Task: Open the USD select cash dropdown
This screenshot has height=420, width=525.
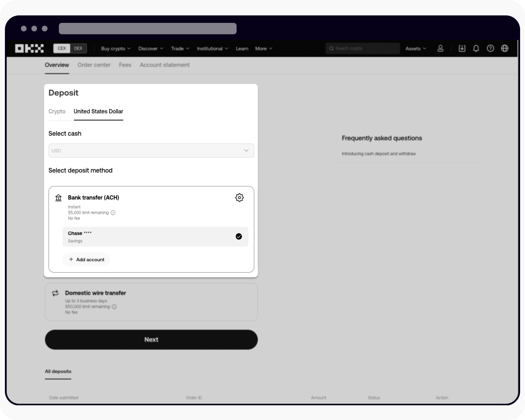Action: (151, 150)
